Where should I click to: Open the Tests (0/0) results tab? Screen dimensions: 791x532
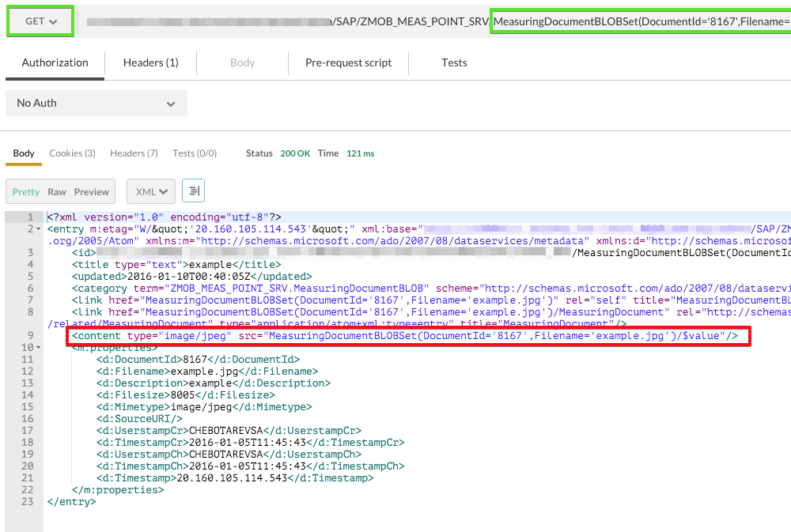[195, 153]
